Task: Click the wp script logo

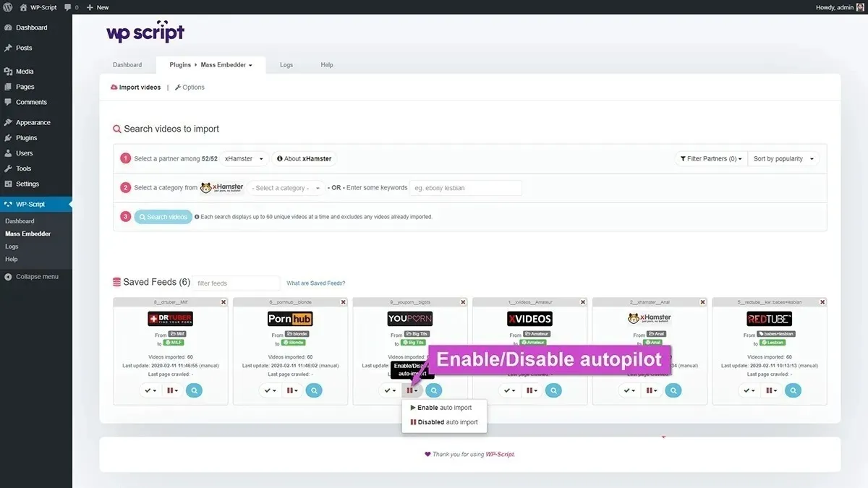Action: 145,33
